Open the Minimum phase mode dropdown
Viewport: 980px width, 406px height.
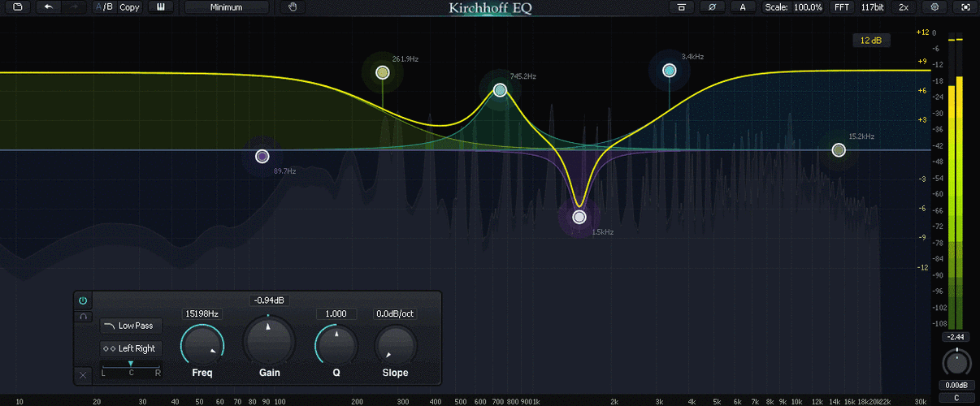226,7
